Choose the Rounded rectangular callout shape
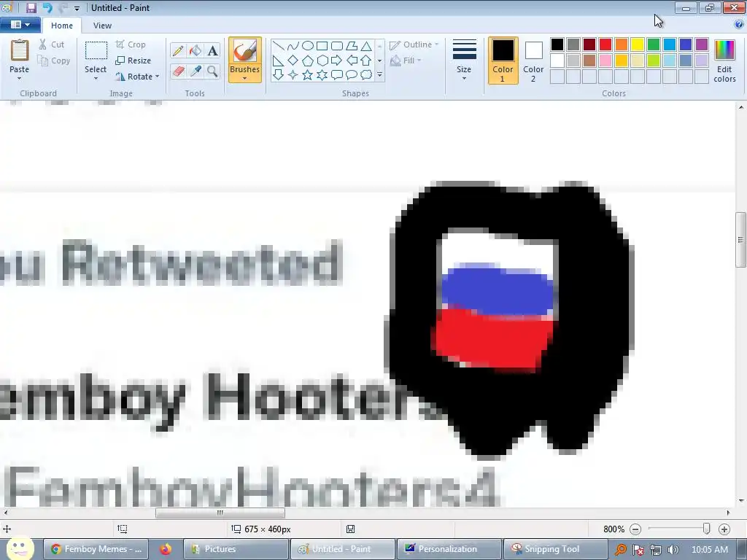The image size is (747, 560). tap(337, 75)
